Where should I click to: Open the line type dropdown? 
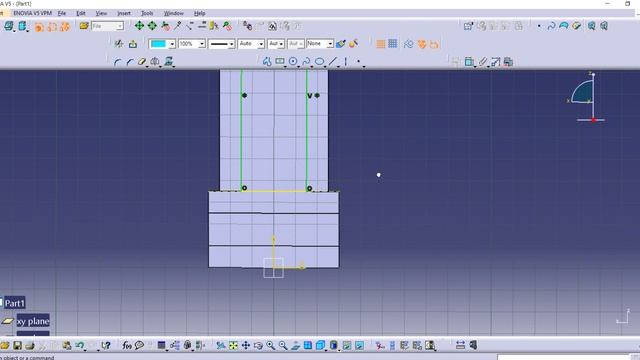(222, 44)
